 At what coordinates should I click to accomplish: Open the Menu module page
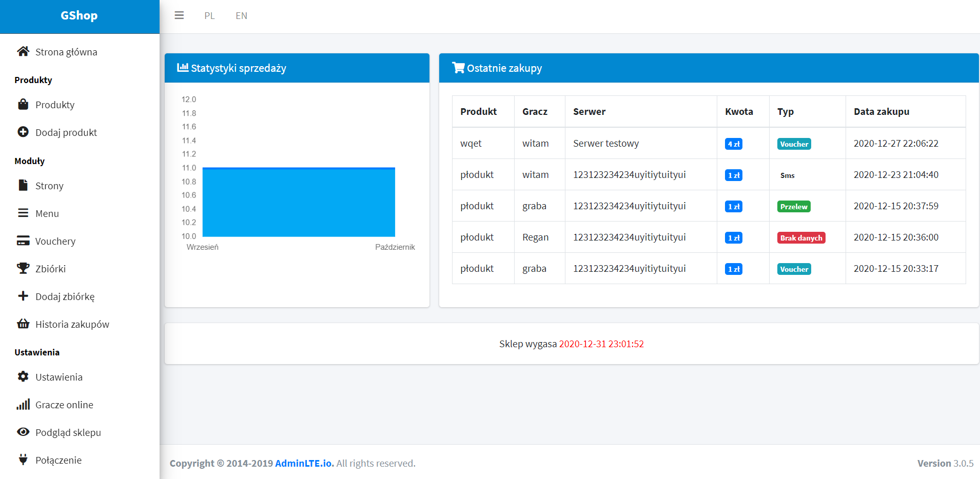click(x=47, y=213)
